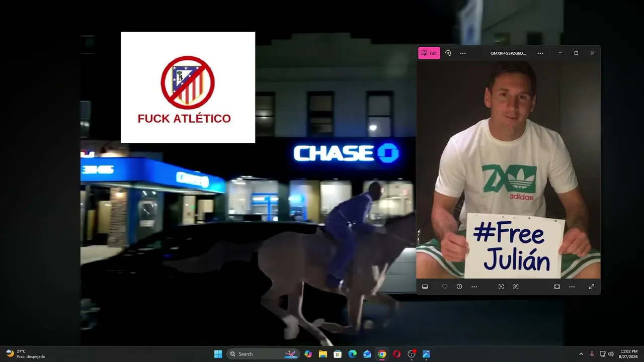Image resolution: width=644 pixels, height=362 pixels.
Task: Click the Messi photo in the Photos viewer
Action: [508, 169]
